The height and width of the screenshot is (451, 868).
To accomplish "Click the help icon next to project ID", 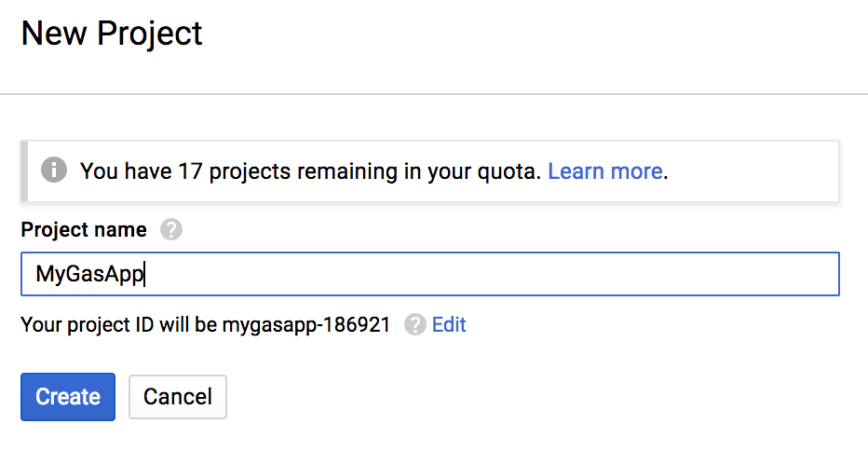I will point(415,324).
